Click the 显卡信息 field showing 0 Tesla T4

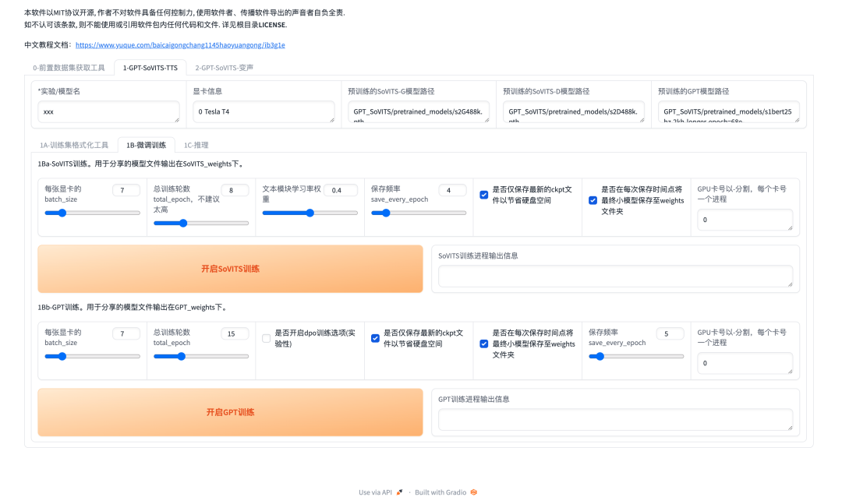pyautogui.click(x=264, y=111)
